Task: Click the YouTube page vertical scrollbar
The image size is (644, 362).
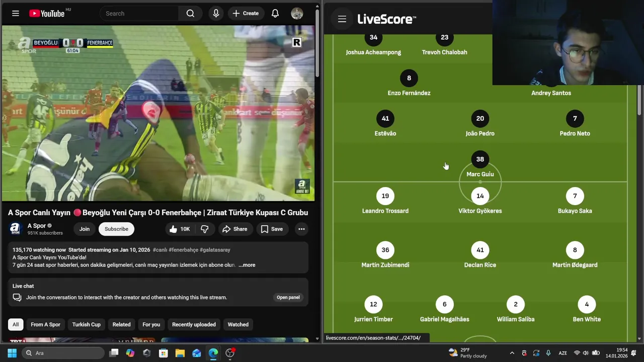Action: click(317, 43)
